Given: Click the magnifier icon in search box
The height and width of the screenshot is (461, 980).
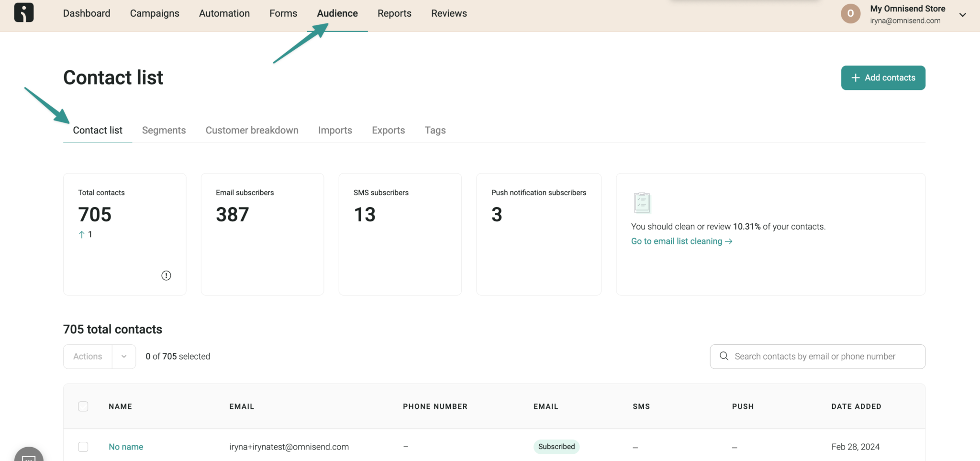Looking at the screenshot, I should pyautogui.click(x=724, y=356).
